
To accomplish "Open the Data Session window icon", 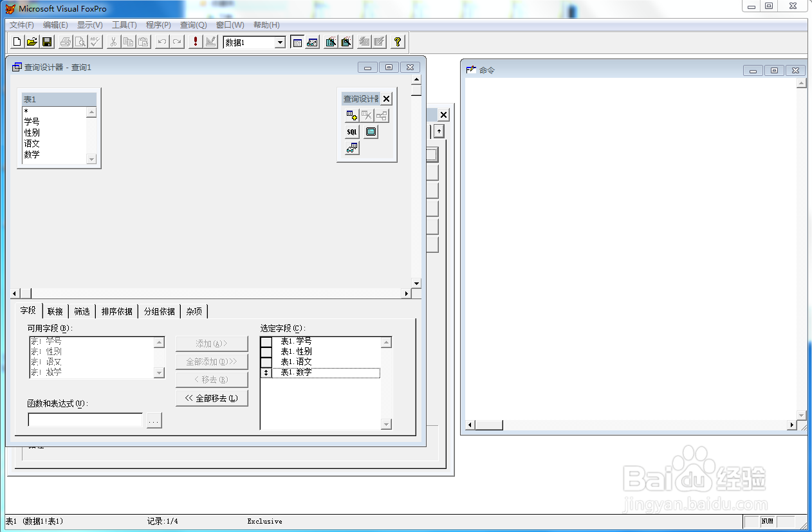I will (x=313, y=42).
